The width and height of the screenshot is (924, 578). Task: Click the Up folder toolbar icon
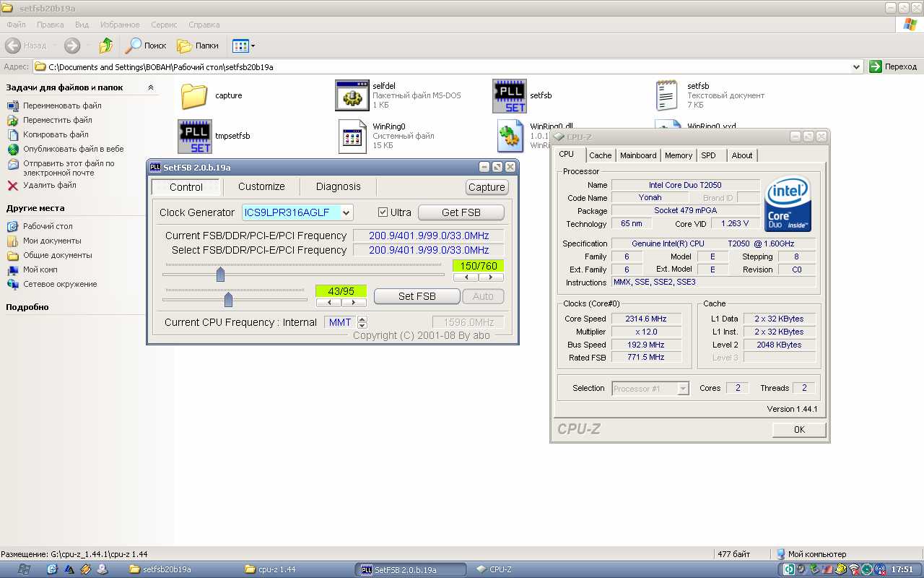pos(106,46)
